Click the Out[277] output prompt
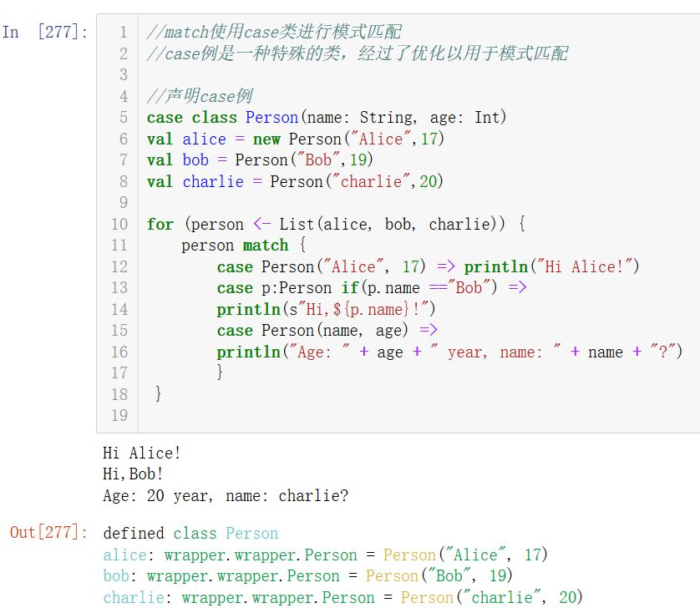 [x=48, y=533]
